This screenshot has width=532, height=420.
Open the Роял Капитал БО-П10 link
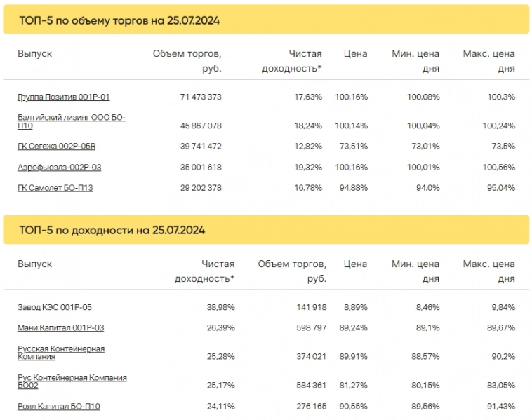(58, 406)
